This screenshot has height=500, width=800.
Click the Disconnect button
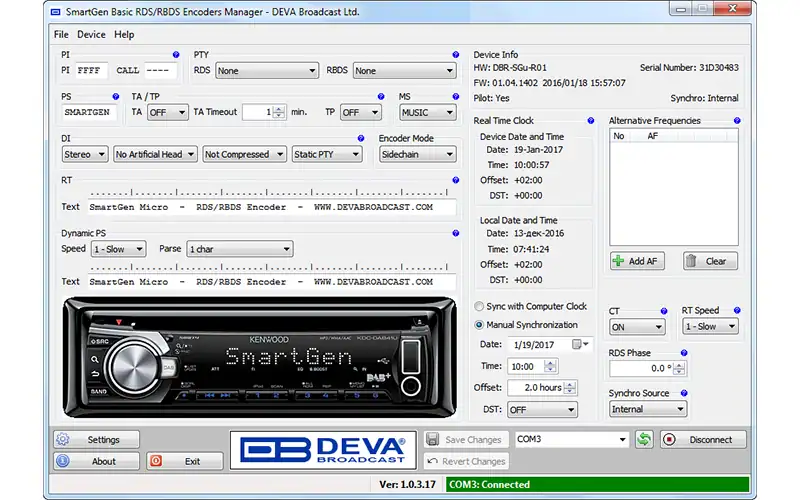coord(703,439)
